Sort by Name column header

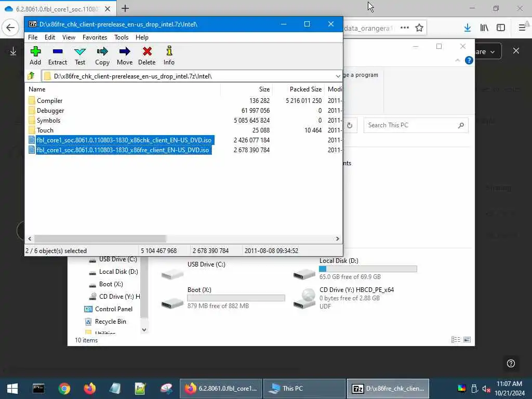click(x=37, y=89)
